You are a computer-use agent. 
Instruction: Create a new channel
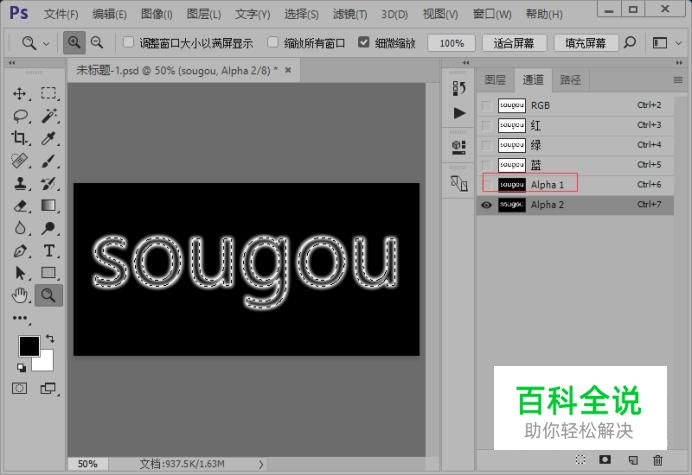pyautogui.click(x=633, y=460)
